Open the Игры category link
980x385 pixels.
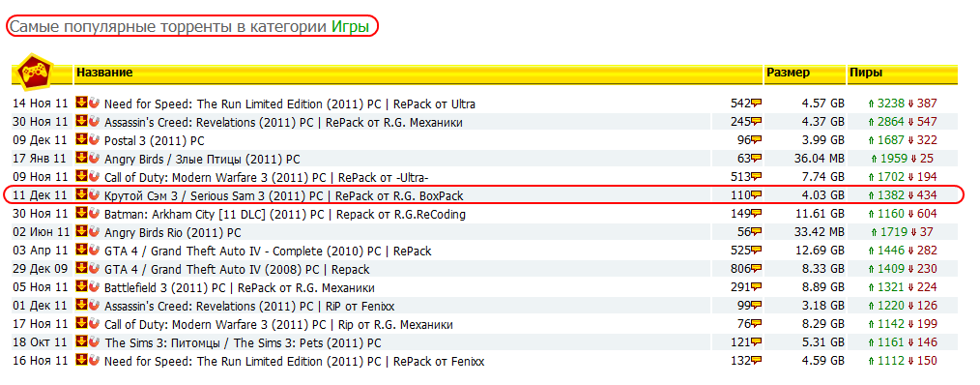[x=350, y=27]
